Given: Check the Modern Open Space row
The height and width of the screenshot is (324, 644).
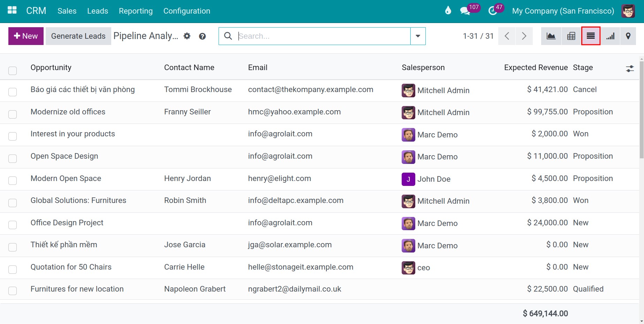Looking at the screenshot, I should click(x=13, y=180).
